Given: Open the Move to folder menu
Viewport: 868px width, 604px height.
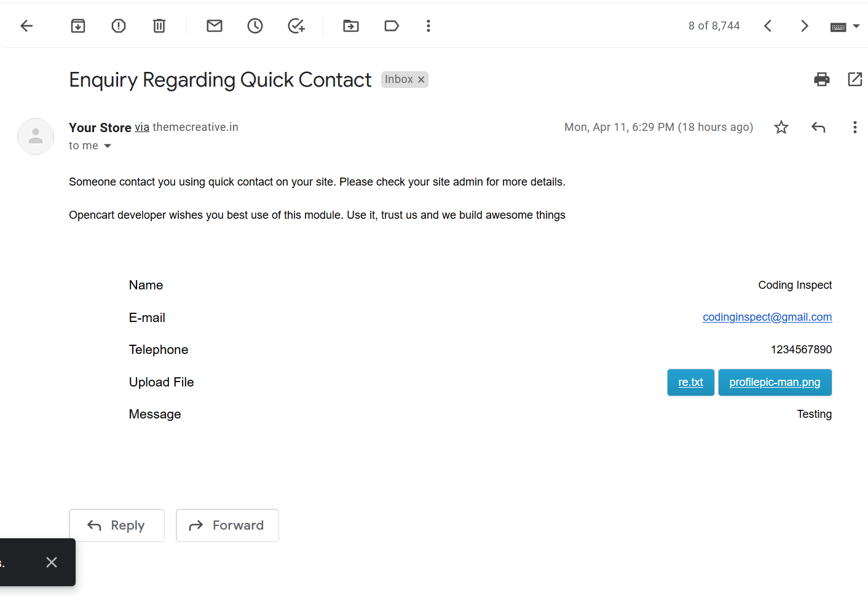Looking at the screenshot, I should 351,26.
